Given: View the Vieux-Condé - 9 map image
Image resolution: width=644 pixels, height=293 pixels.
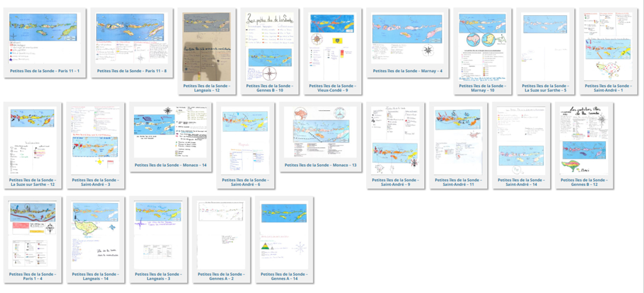Looking at the screenshot, I should [332, 47].
